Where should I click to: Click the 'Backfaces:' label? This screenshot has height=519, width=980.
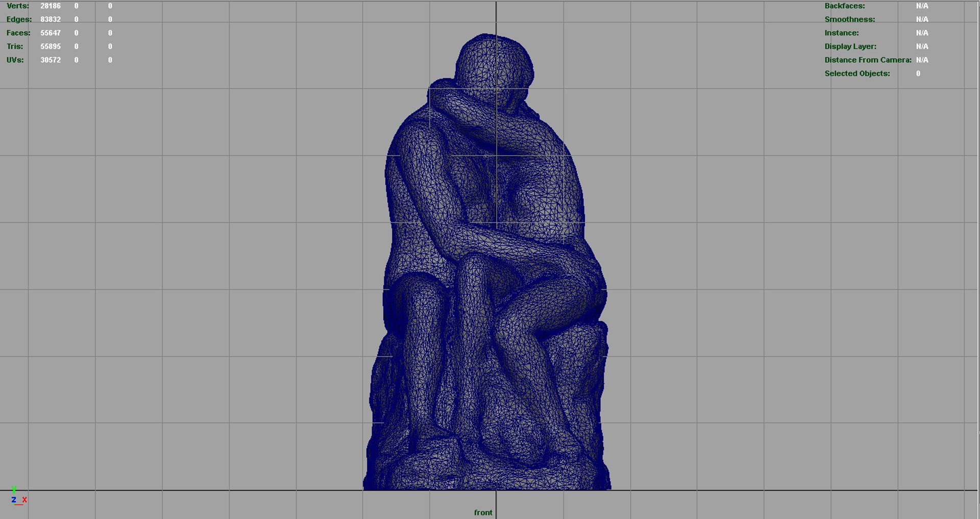tap(845, 6)
